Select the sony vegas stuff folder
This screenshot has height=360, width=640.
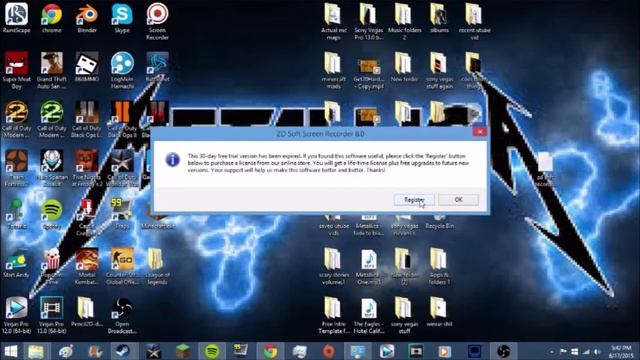[x=404, y=315]
